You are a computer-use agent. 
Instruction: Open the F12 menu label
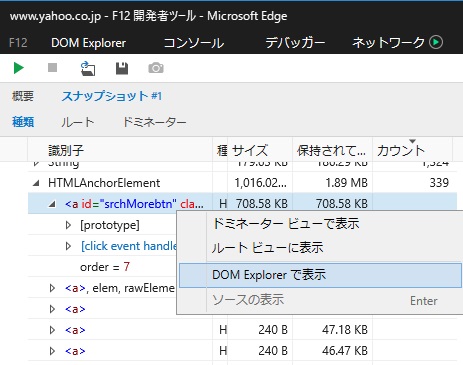[x=18, y=43]
